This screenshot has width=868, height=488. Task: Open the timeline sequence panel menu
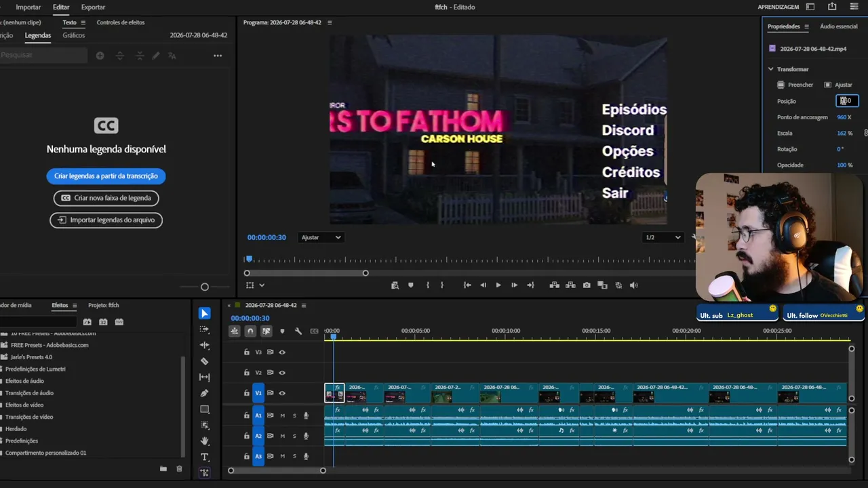(304, 306)
